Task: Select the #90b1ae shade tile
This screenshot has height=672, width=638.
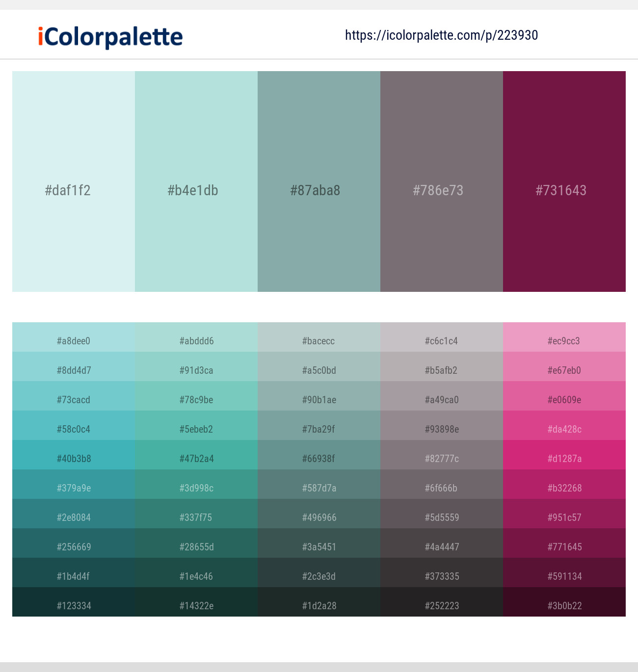Action: [x=319, y=400]
